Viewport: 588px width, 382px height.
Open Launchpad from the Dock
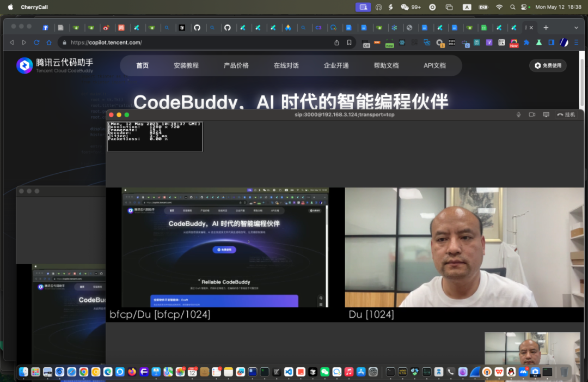pos(35,372)
